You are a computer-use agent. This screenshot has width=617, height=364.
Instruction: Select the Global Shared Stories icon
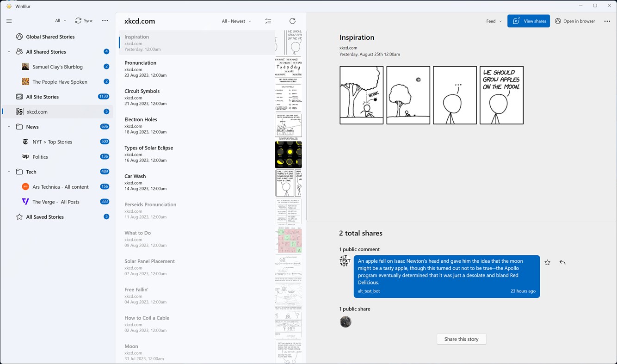19,36
